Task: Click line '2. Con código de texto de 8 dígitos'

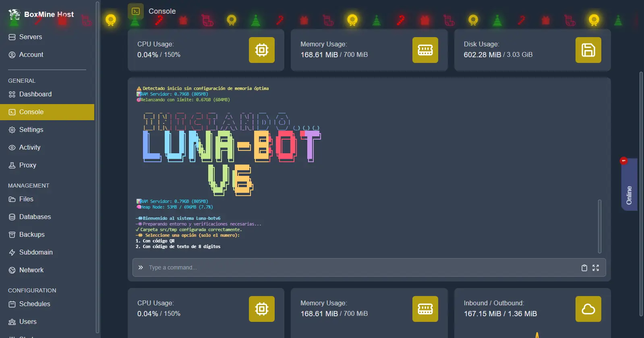Action: [x=178, y=246]
